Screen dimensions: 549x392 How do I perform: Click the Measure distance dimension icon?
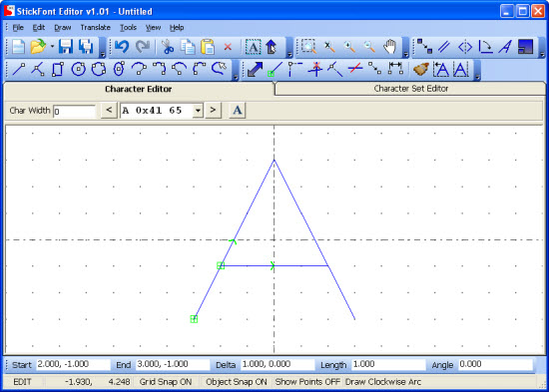click(395, 69)
